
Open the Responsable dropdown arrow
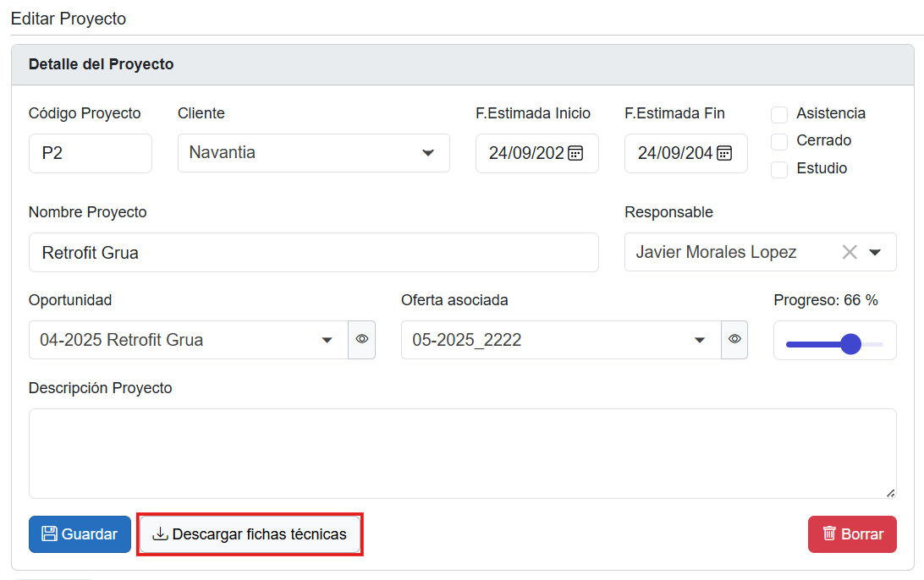click(x=876, y=252)
